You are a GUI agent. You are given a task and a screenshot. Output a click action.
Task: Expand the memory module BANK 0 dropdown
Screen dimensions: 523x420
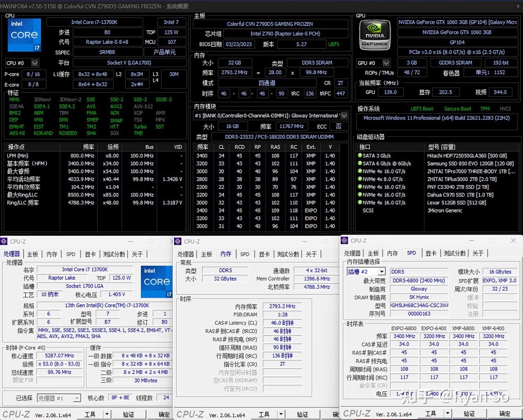point(344,115)
